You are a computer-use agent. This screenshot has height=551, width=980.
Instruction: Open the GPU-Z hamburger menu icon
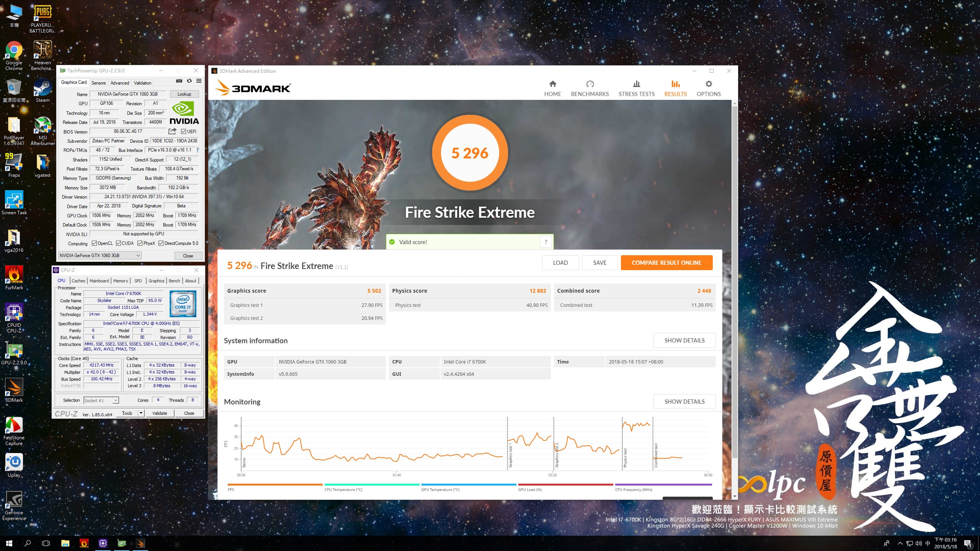[x=199, y=81]
